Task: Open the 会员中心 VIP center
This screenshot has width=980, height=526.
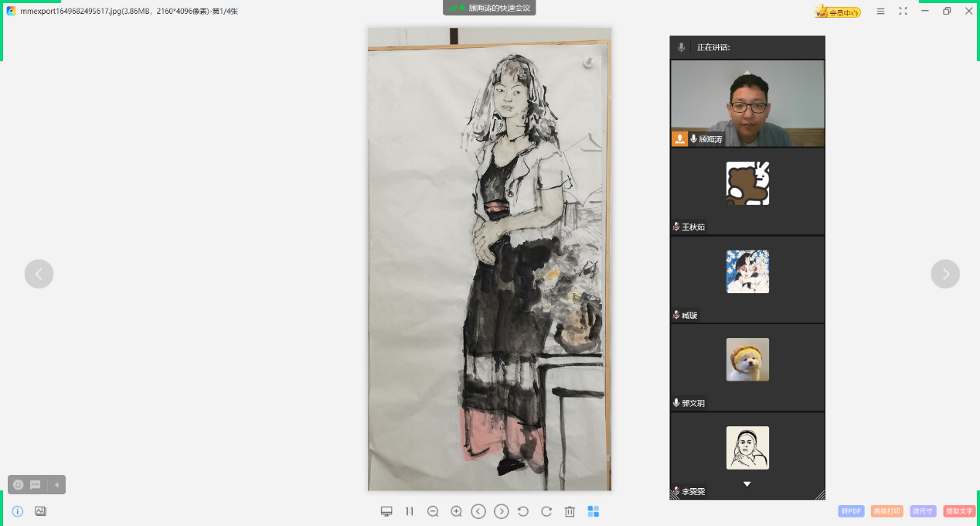Action: tap(838, 12)
